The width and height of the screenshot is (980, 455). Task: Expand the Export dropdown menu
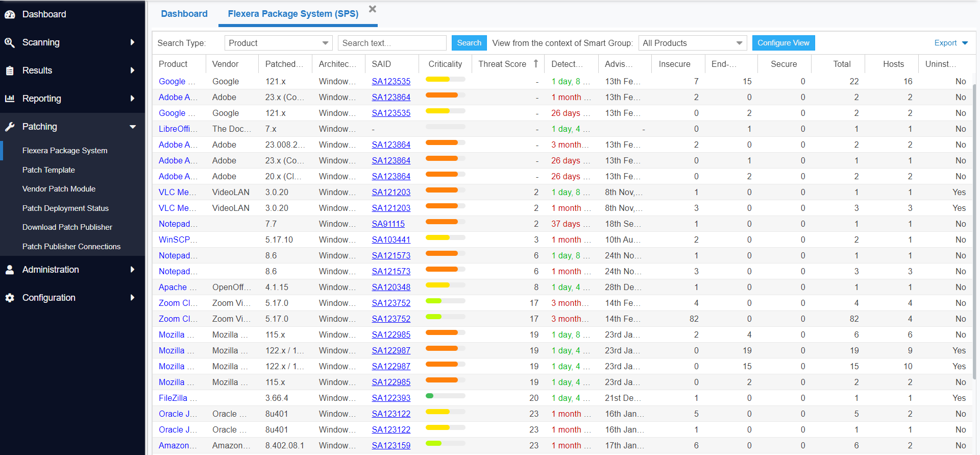pyautogui.click(x=950, y=43)
